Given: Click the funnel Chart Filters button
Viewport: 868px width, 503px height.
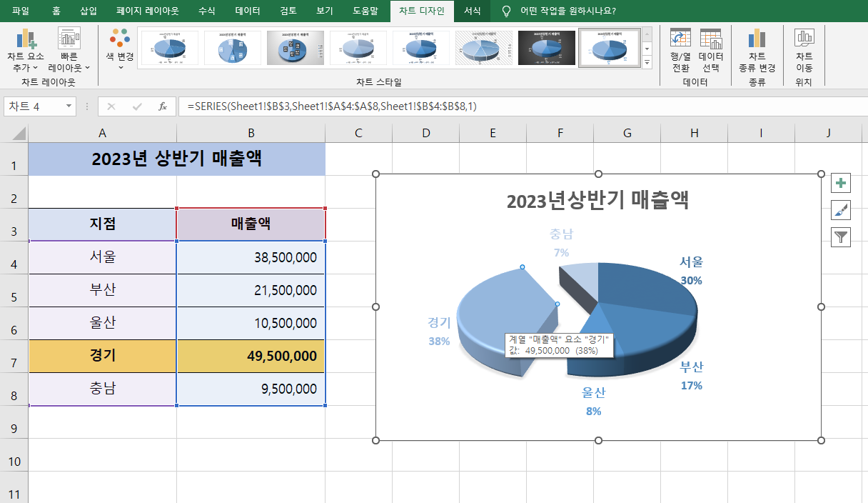Looking at the screenshot, I should [x=842, y=237].
